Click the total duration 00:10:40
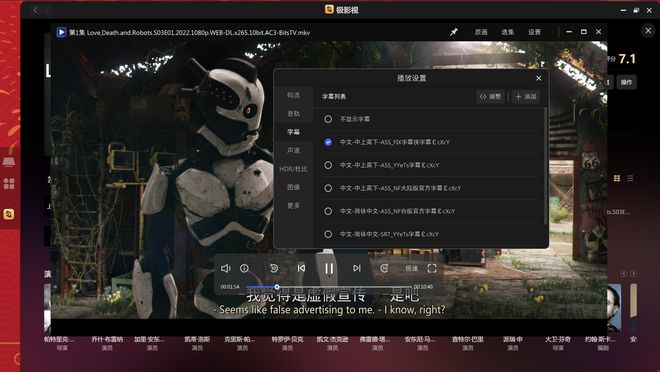Viewport: 660px width, 372px height. 423,287
